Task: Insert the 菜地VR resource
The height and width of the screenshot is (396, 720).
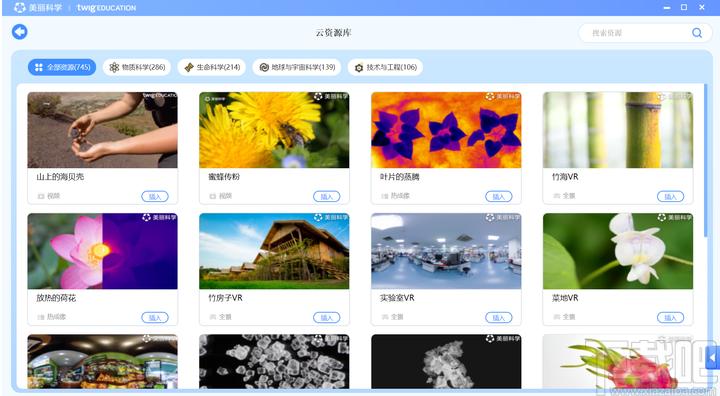Action: pos(670,317)
